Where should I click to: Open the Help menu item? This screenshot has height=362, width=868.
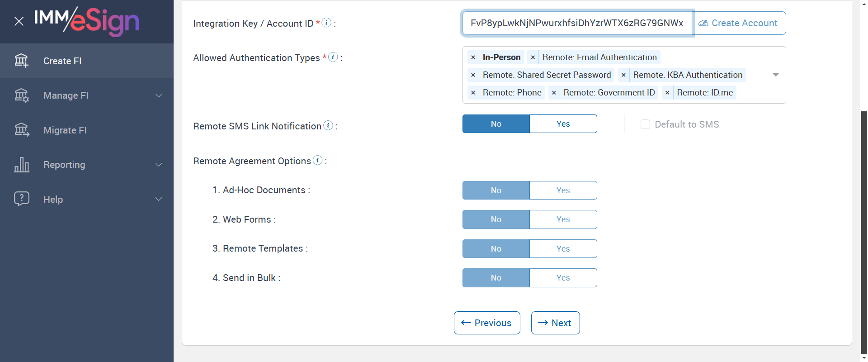(x=53, y=200)
